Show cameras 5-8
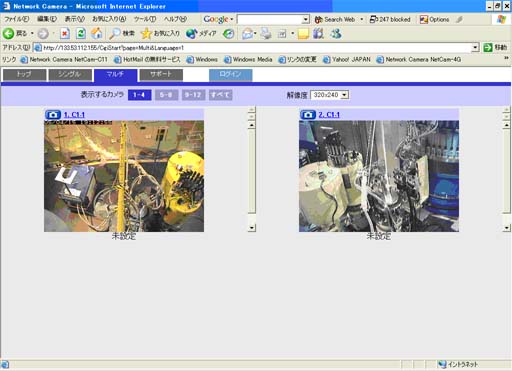 tap(166, 95)
